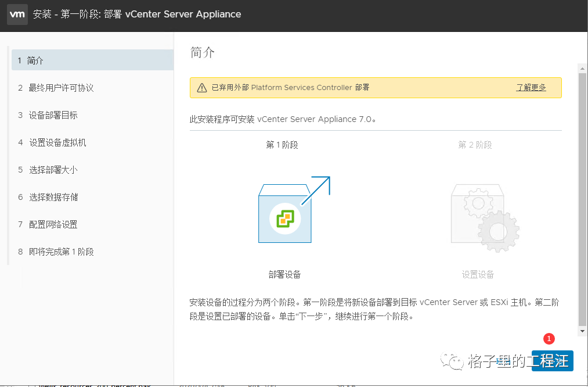
Task: Click the scrollbar up arrow
Action: (582, 69)
